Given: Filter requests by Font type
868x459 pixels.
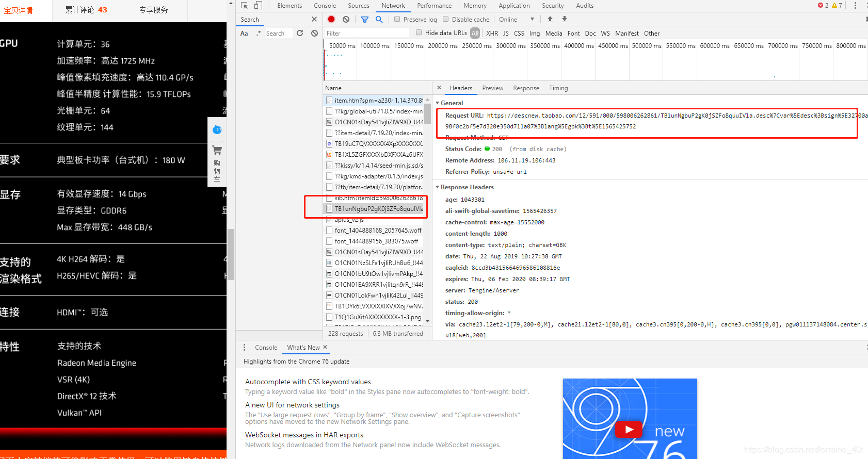Looking at the screenshot, I should point(573,33).
